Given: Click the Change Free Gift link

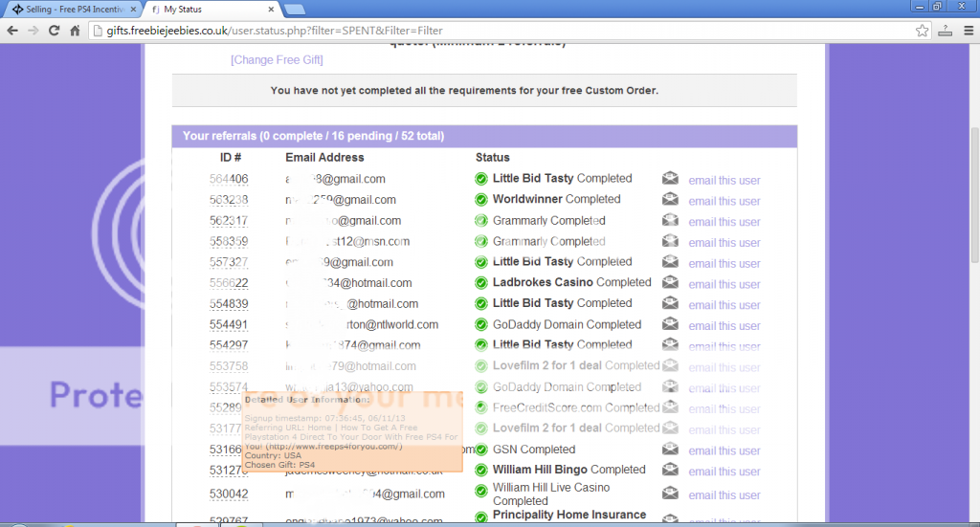Looking at the screenshot, I should tap(277, 60).
